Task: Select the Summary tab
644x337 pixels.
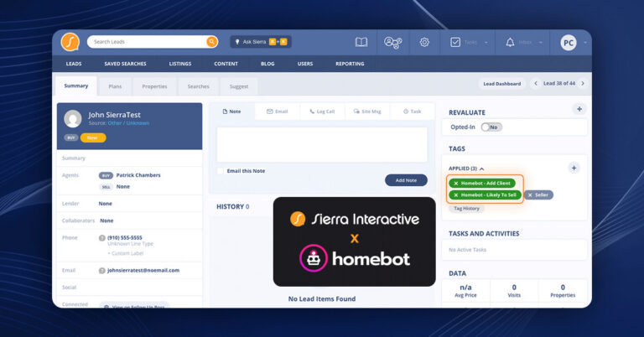Action: click(x=76, y=86)
